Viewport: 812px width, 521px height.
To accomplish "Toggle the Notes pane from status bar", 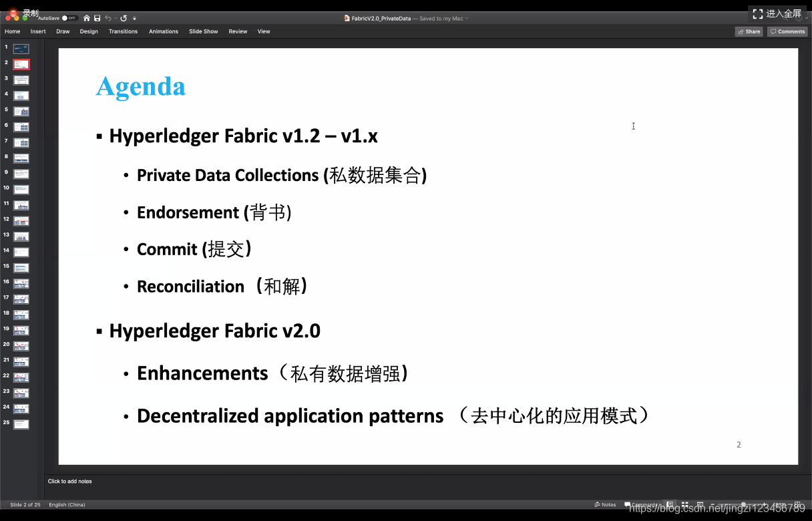I will (605, 504).
